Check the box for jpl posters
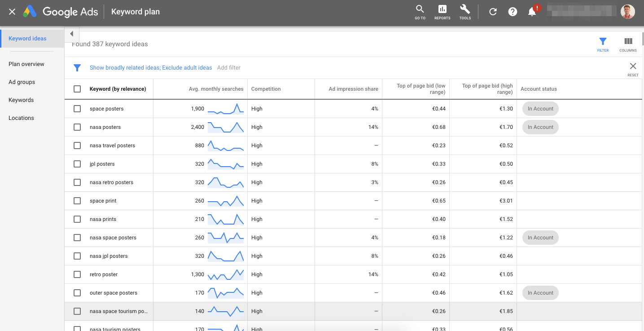Screen dimensions: 644x331 coord(77,164)
